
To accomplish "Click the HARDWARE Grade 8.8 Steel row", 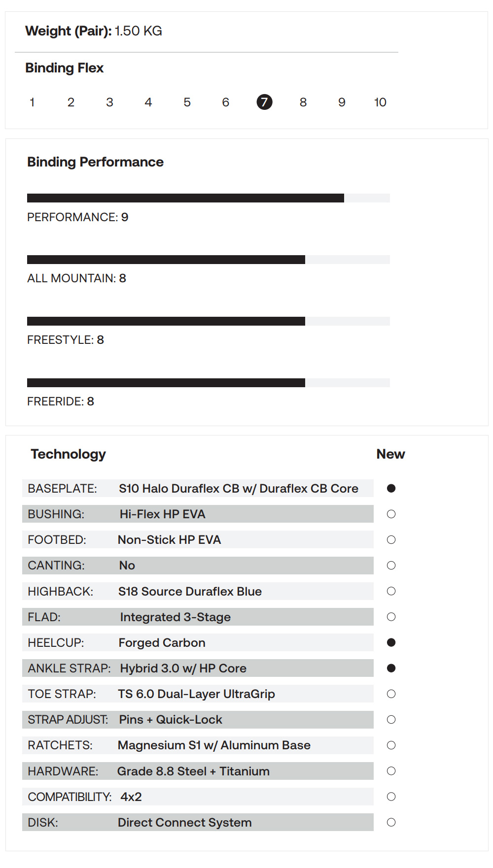I will [198, 771].
